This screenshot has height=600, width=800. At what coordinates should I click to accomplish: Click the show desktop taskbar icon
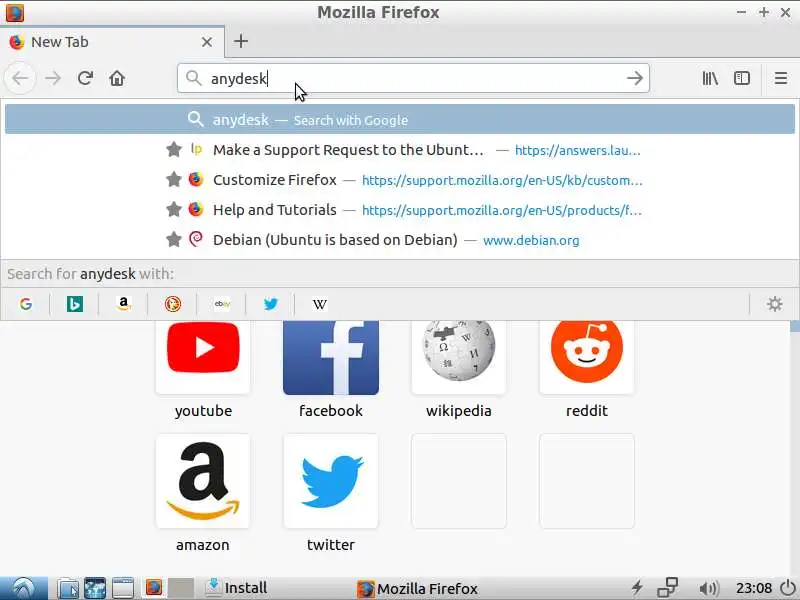122,588
